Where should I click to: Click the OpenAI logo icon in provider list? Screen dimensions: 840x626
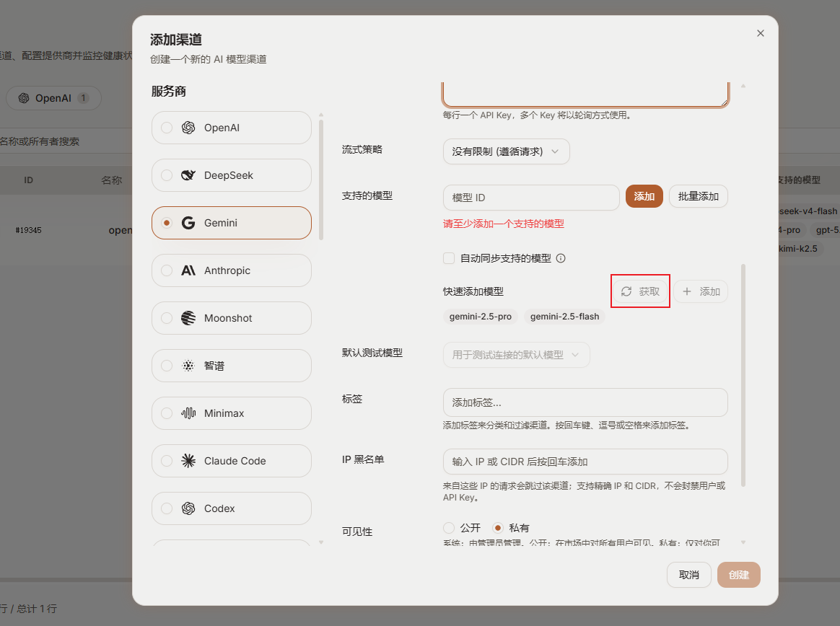(x=188, y=128)
